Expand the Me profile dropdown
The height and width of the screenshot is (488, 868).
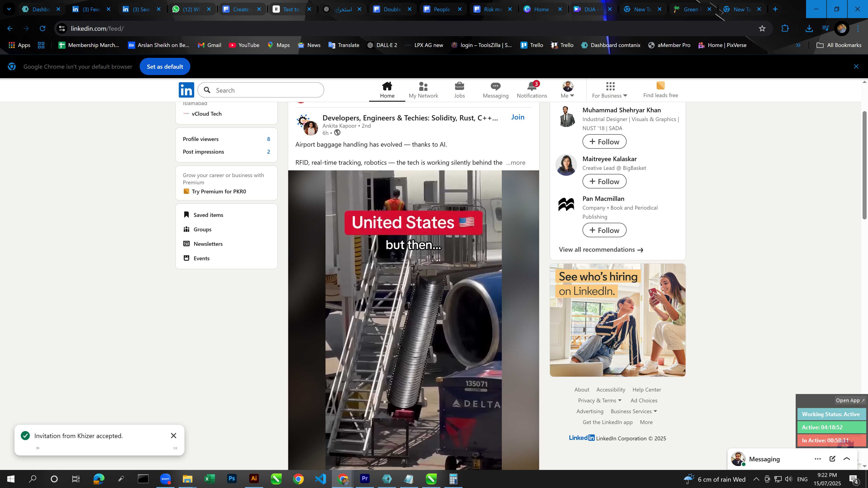click(x=567, y=90)
